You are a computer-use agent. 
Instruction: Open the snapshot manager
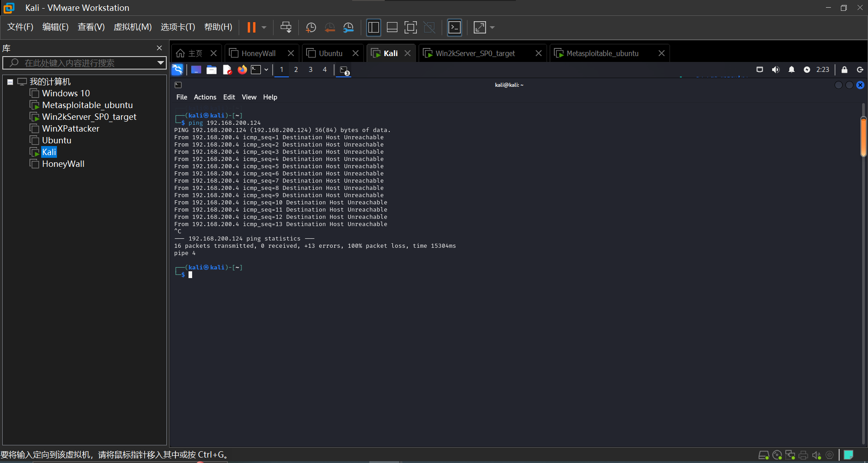[x=348, y=28]
